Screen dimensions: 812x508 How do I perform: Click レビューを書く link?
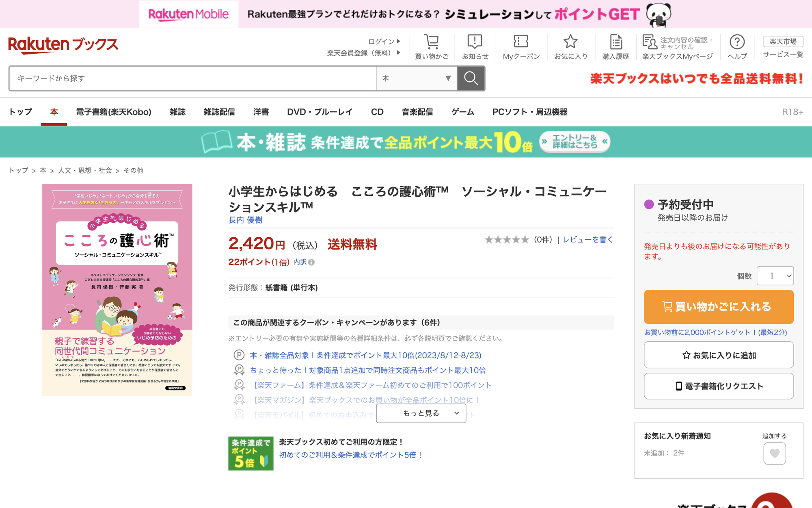pyautogui.click(x=587, y=240)
